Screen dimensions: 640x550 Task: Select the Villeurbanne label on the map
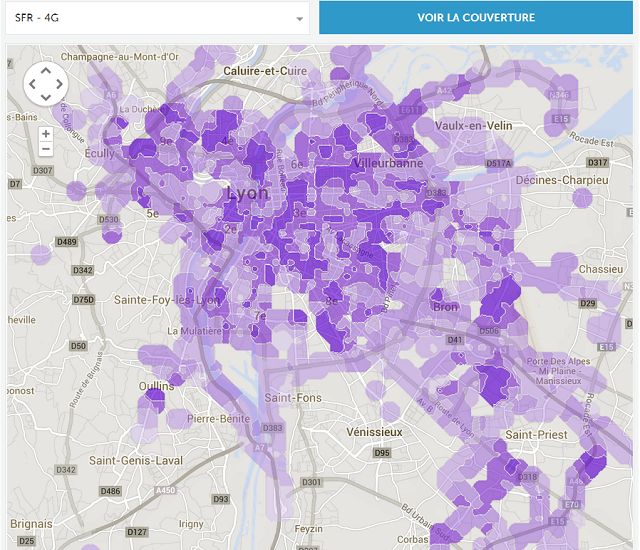[388, 162]
